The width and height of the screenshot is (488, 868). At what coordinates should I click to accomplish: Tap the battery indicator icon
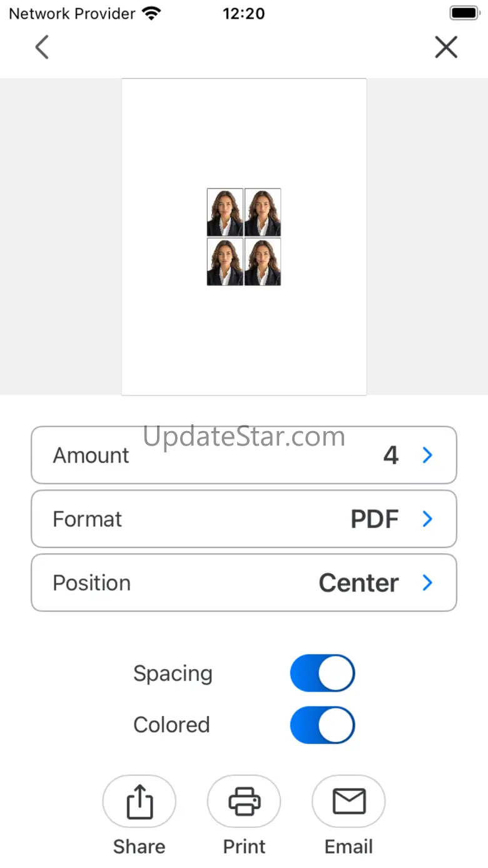464,13
